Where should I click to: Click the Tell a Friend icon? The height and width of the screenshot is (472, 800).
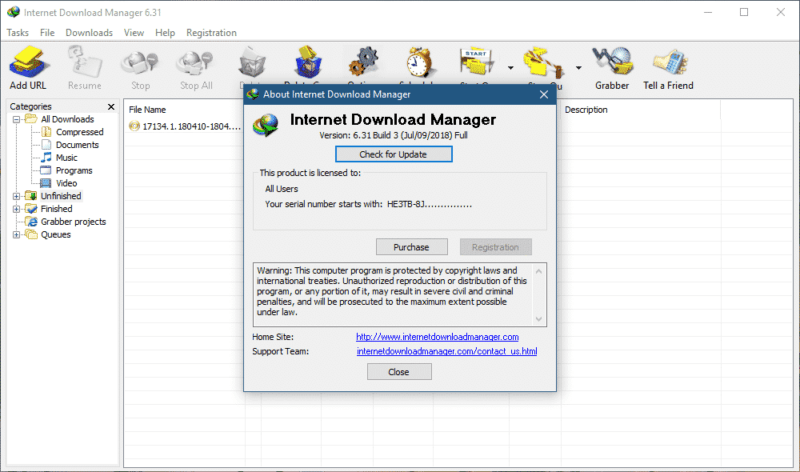coord(670,62)
